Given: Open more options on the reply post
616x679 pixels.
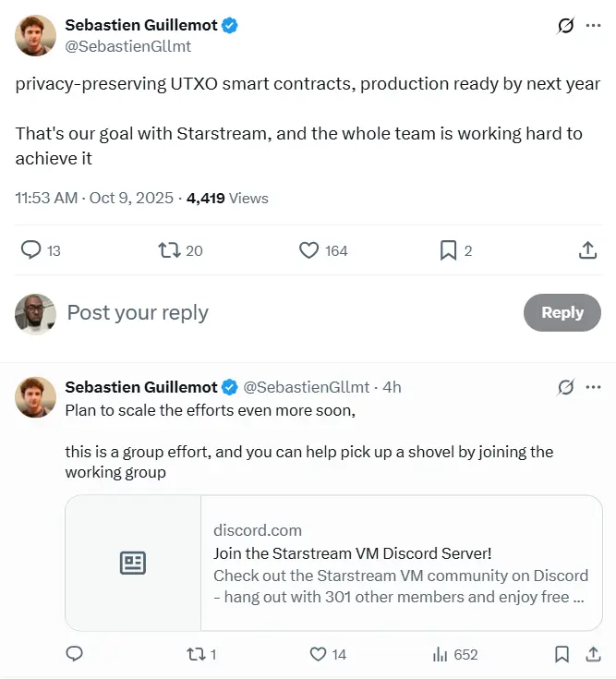Looking at the screenshot, I should point(593,387).
